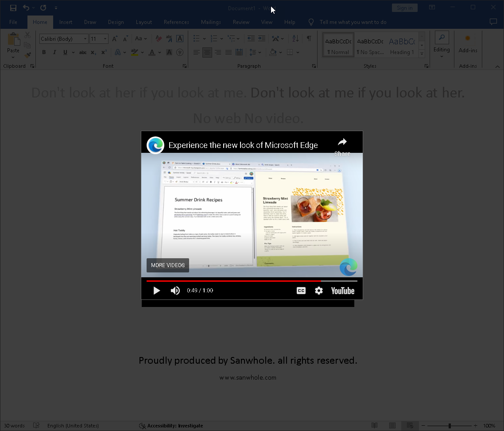Image resolution: width=504 pixels, height=431 pixels.
Task: Click the Format Painter icon
Action: [27, 55]
